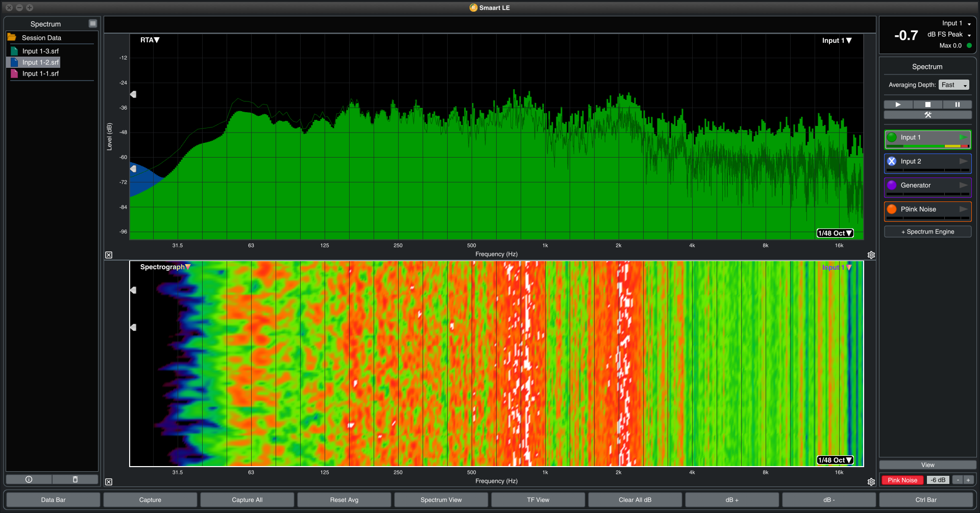Toggle the purple Generator engine indicator

[892, 185]
